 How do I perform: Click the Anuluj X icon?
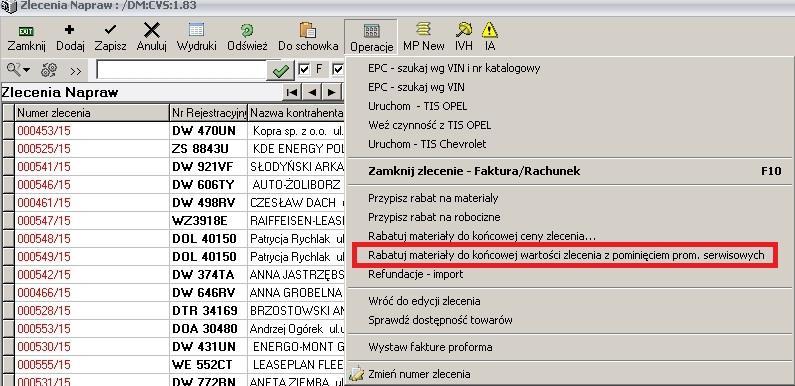tap(152, 30)
